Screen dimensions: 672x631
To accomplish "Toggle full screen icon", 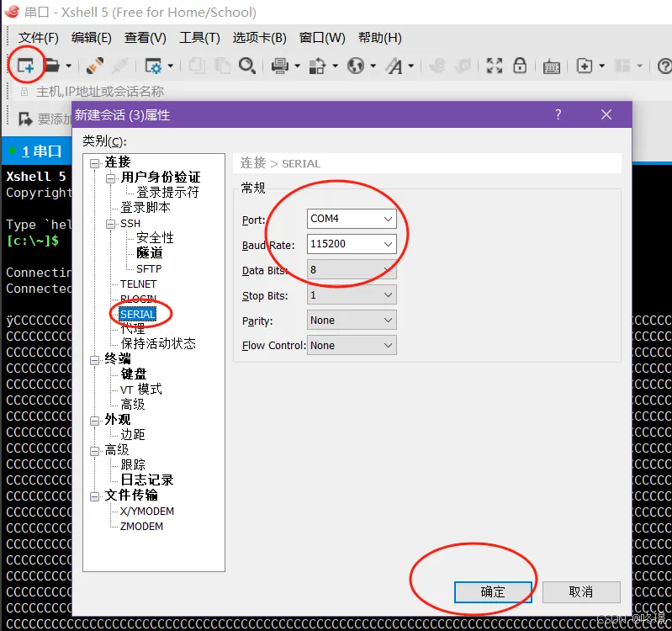I will pos(495,66).
